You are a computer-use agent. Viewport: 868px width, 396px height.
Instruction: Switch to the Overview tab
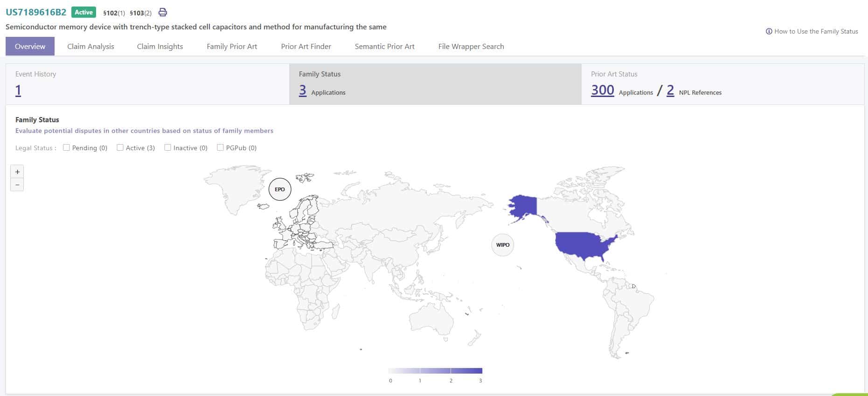tap(30, 46)
